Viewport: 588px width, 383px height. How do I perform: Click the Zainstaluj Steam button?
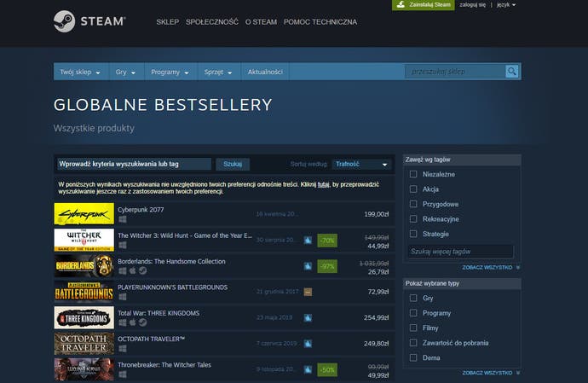point(424,5)
